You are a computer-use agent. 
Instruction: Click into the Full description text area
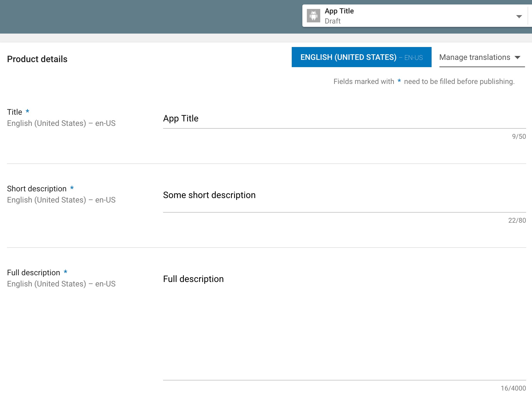coord(344,325)
